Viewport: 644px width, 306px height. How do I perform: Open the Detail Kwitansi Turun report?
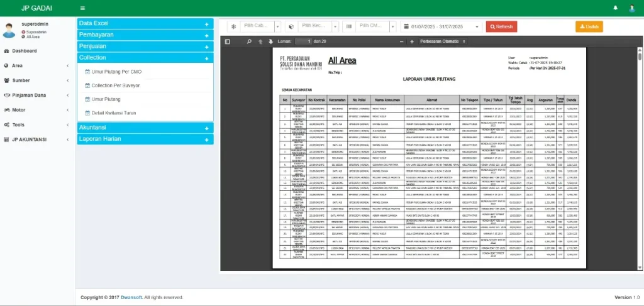113,113
